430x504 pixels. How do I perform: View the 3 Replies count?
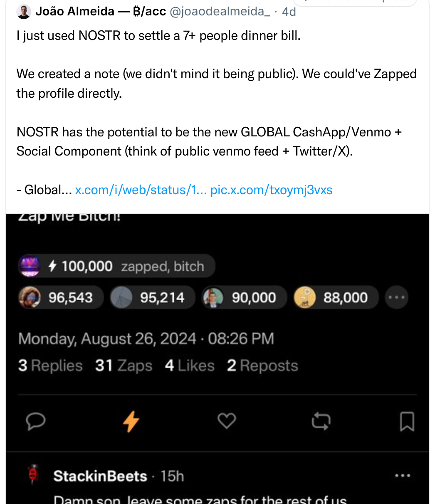point(50,366)
